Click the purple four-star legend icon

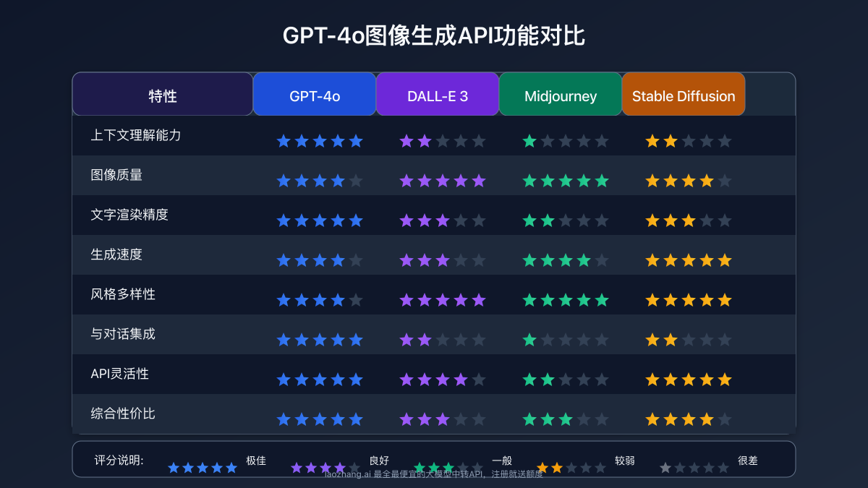click(325, 468)
